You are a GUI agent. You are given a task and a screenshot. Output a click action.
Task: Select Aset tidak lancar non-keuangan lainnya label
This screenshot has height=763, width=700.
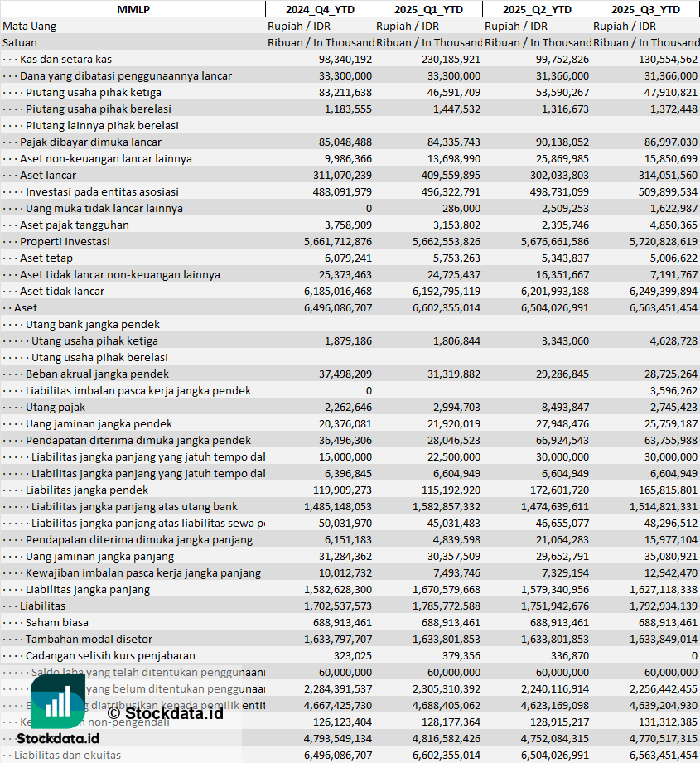pos(119,274)
